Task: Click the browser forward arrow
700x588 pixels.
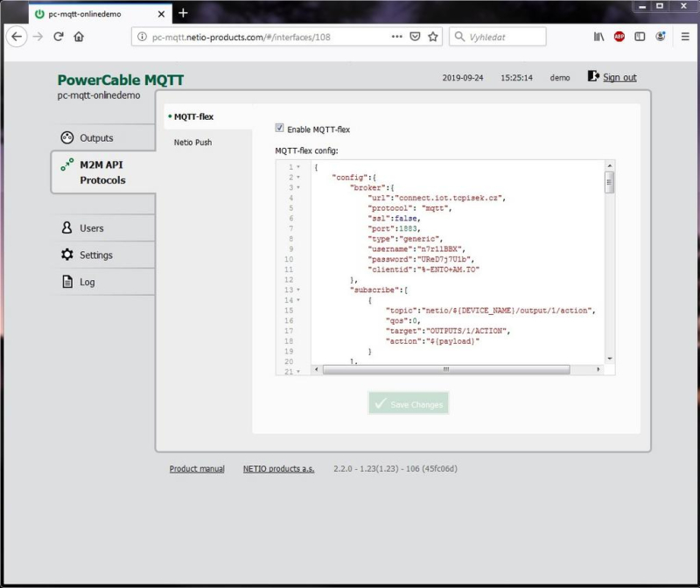Action: [38, 37]
